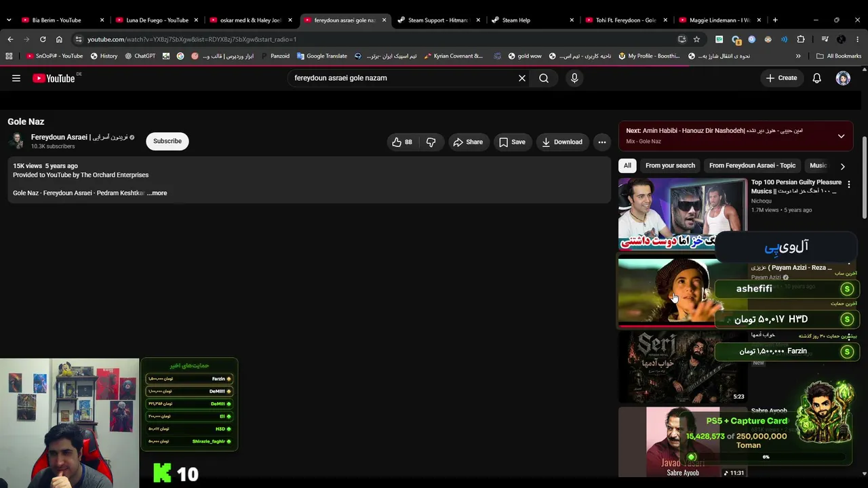The width and height of the screenshot is (868, 488).
Task: Open the browser profile avatar
Action: [x=842, y=39]
